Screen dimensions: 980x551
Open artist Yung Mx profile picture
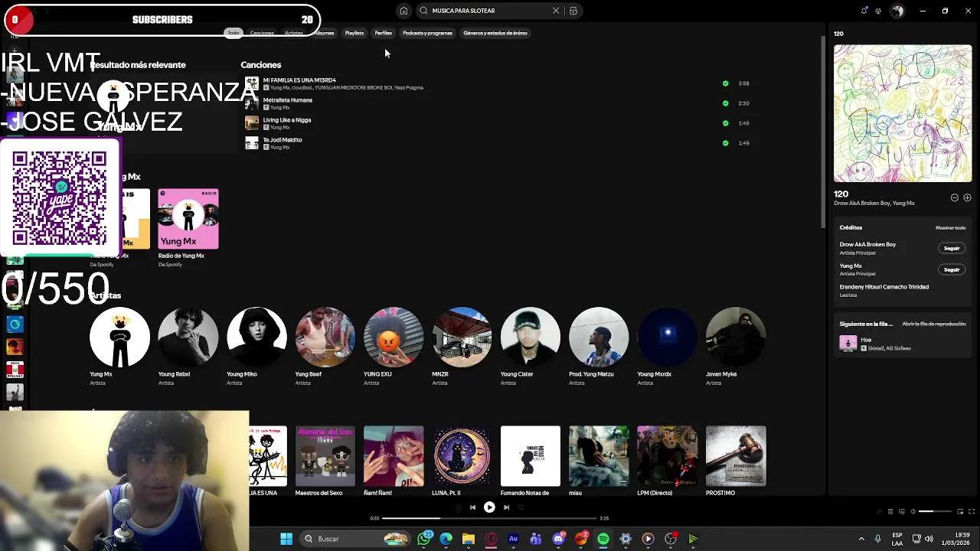pyautogui.click(x=119, y=337)
